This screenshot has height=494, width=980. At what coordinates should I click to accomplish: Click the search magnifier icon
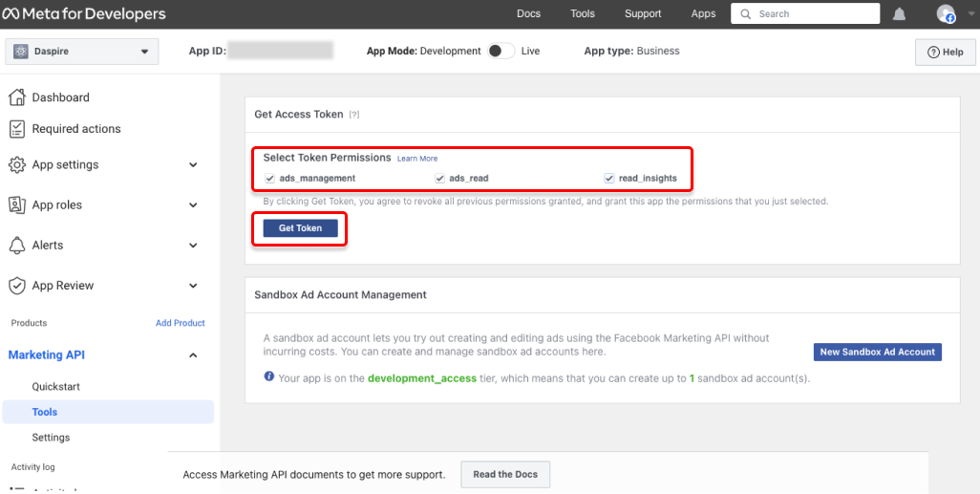(745, 13)
